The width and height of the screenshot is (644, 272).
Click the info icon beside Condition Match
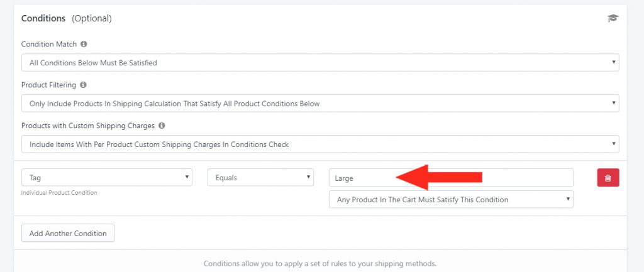(x=84, y=44)
